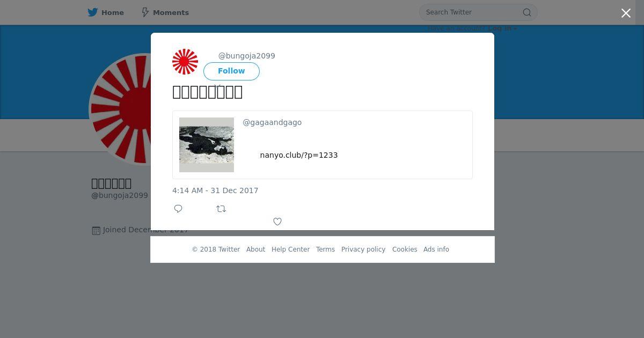This screenshot has width=644, height=338.
Task: Open the Cookies footer link
Action: pyautogui.click(x=405, y=249)
